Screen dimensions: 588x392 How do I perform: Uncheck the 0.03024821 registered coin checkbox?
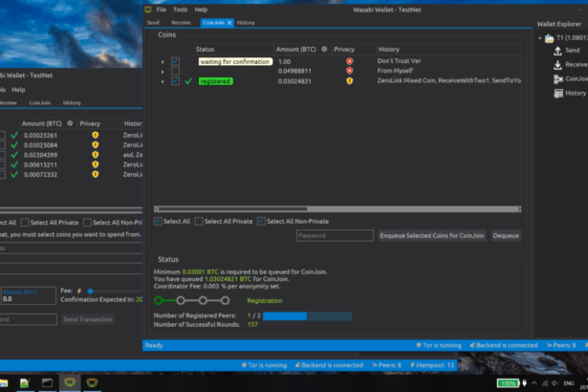[x=175, y=81]
